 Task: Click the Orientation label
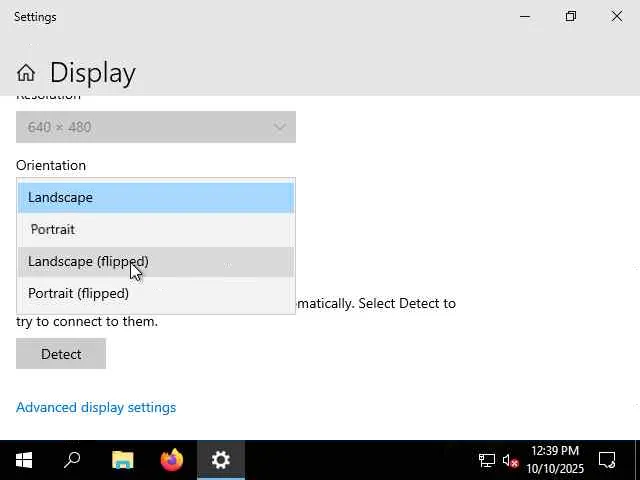[51, 165]
